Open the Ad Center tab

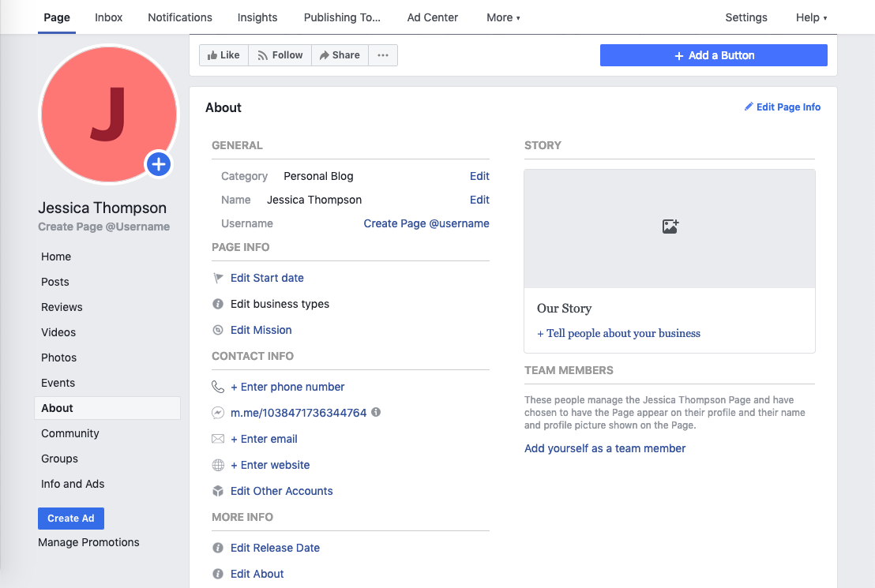[x=433, y=17]
